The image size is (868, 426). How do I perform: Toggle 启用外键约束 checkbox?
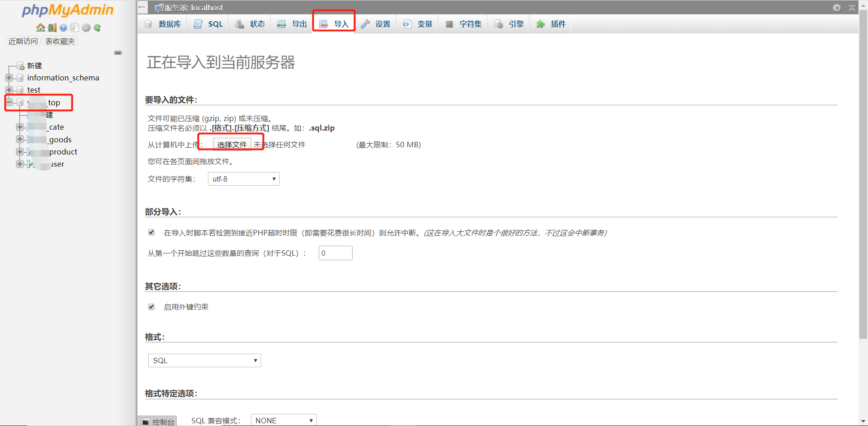(x=151, y=307)
